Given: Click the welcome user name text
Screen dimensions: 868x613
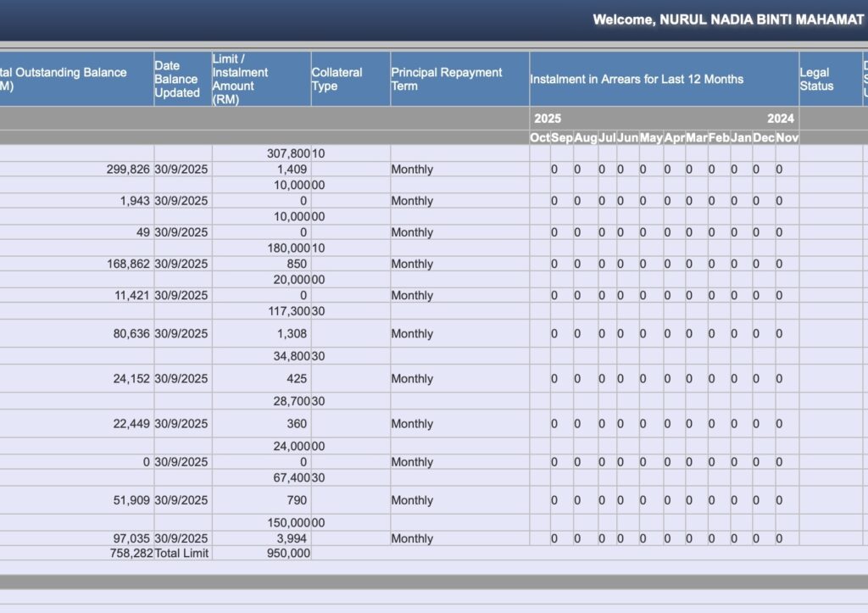Looking at the screenshot, I should pyautogui.click(x=727, y=20).
